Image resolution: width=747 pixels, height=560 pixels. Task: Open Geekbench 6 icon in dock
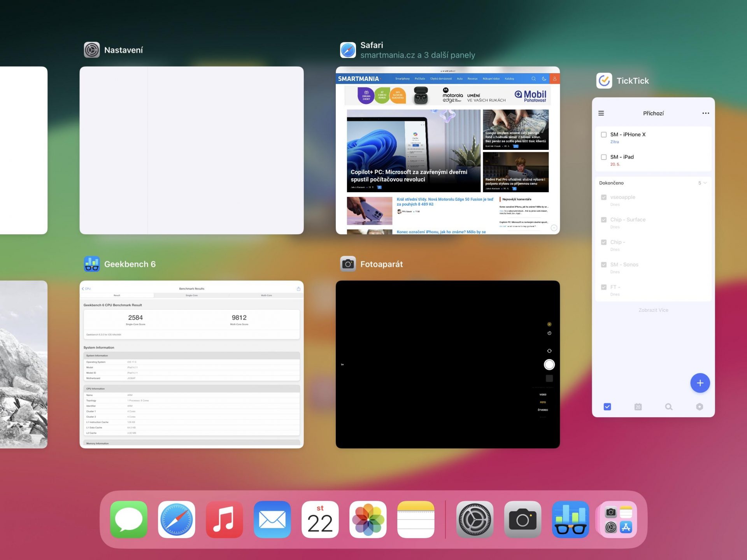(570, 519)
